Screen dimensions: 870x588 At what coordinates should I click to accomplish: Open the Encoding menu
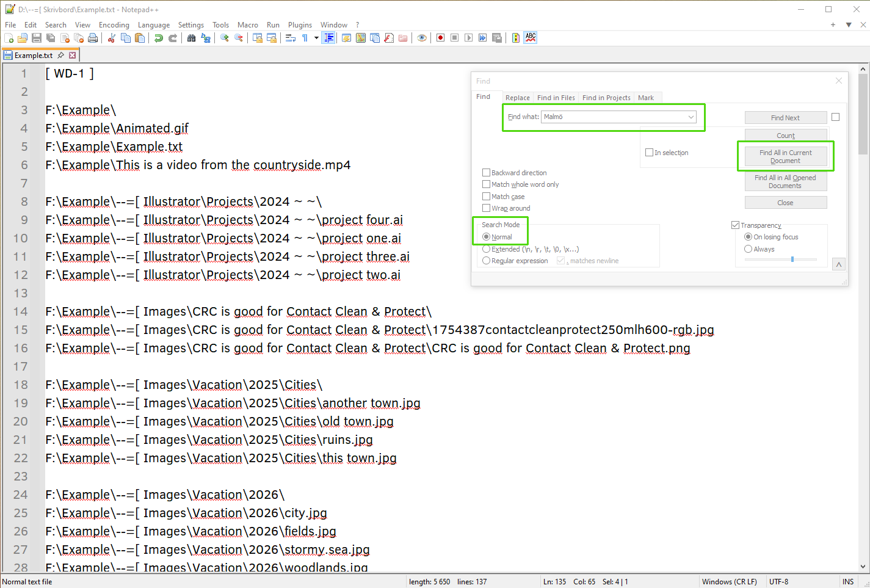[114, 25]
